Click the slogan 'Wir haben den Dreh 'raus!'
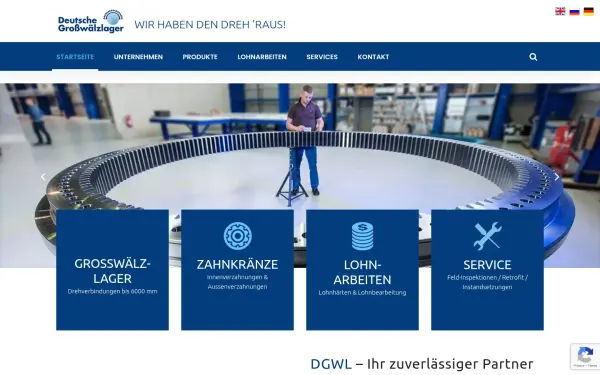600x375 pixels. 210,25
